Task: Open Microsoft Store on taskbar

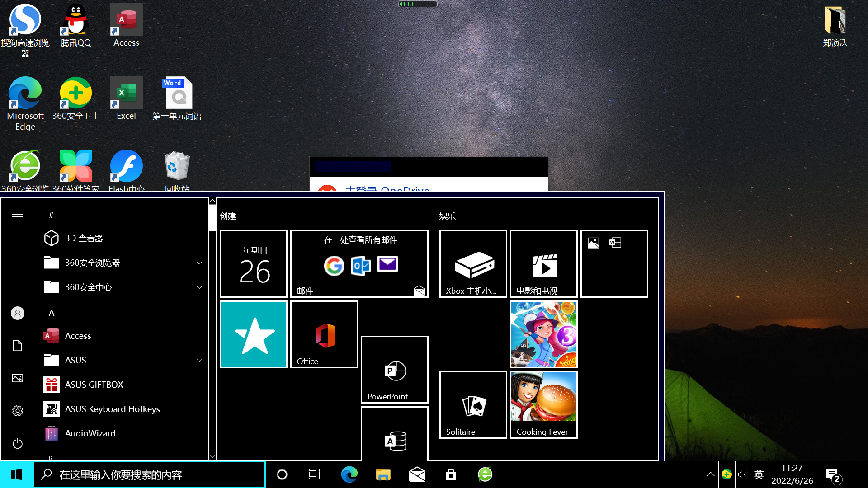Action: tap(451, 474)
